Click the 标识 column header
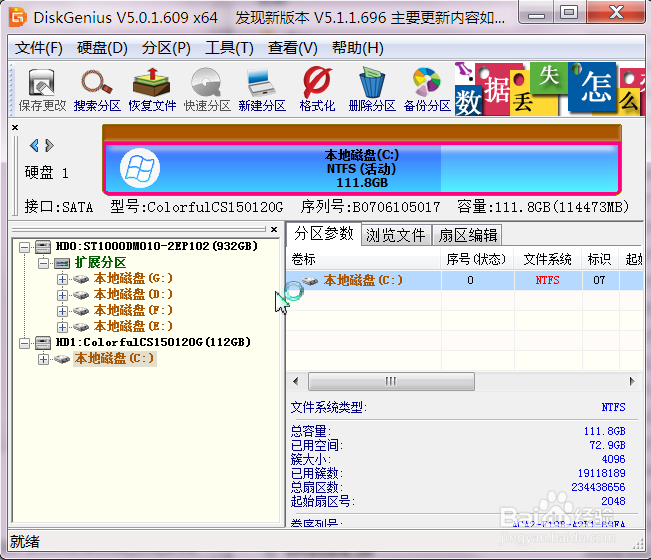The image size is (651, 560). click(600, 259)
